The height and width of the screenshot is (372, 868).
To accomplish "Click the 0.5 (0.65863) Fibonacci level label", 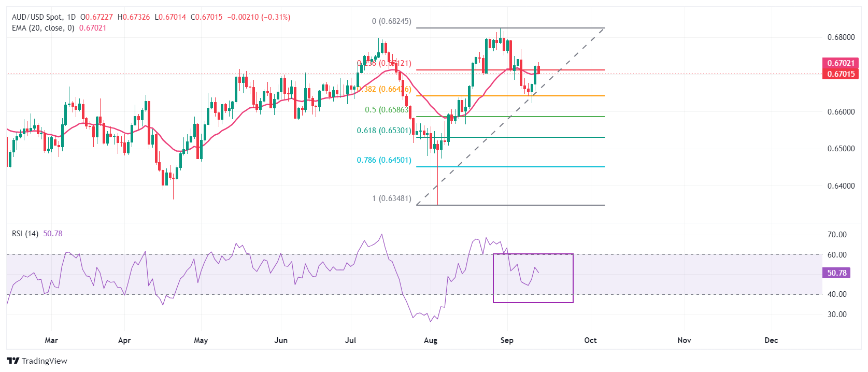I will click(x=387, y=110).
